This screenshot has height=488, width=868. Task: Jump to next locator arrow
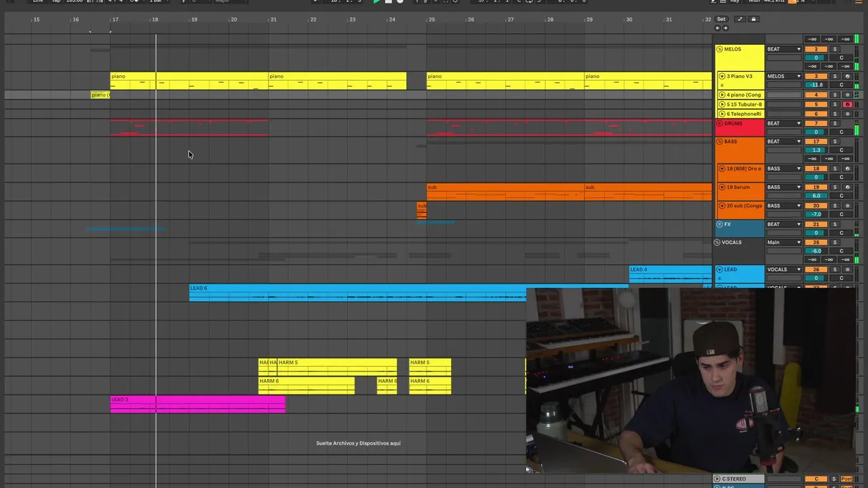point(725,28)
